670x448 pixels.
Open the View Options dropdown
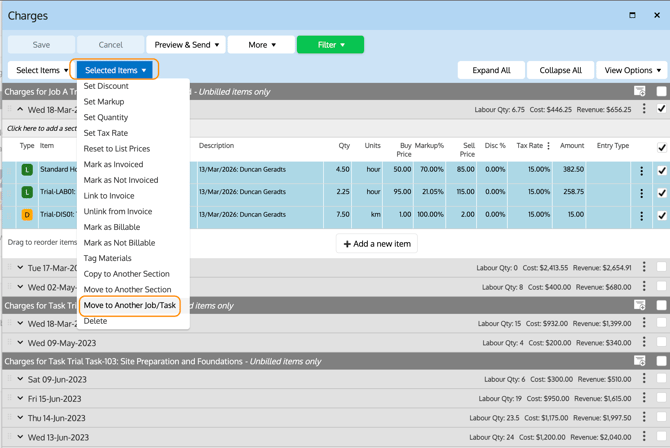[632, 70]
